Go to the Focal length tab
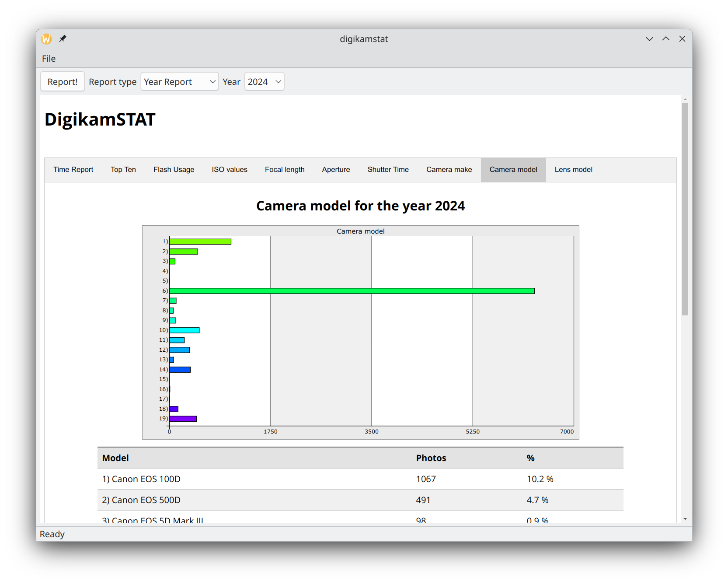The image size is (728, 584). point(285,170)
